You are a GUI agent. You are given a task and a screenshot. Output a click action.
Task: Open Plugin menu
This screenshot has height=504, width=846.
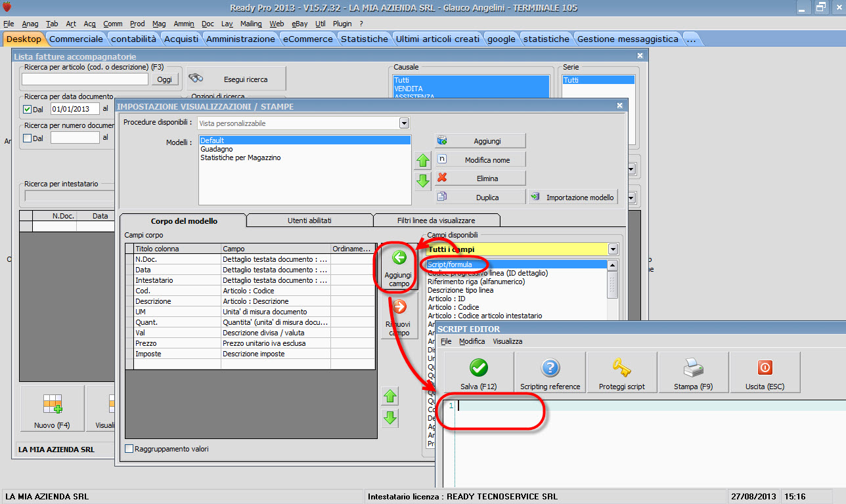pyautogui.click(x=342, y=24)
